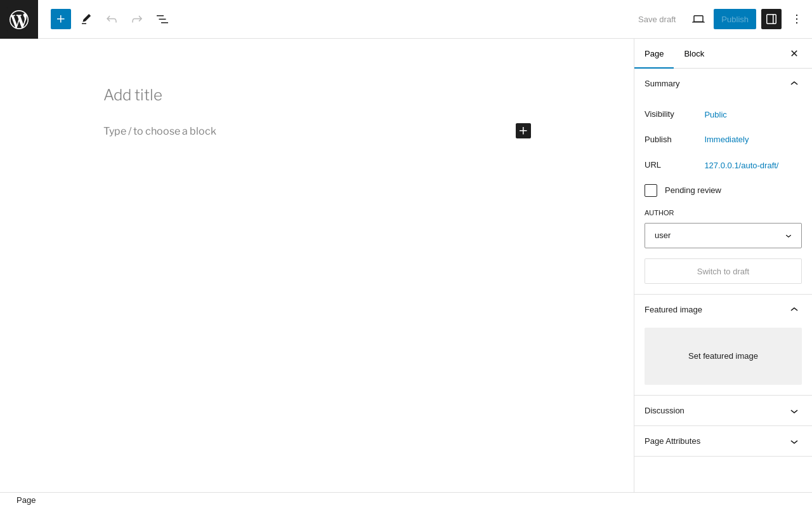Switch to the Block tab
The image size is (812, 508).
694,53
